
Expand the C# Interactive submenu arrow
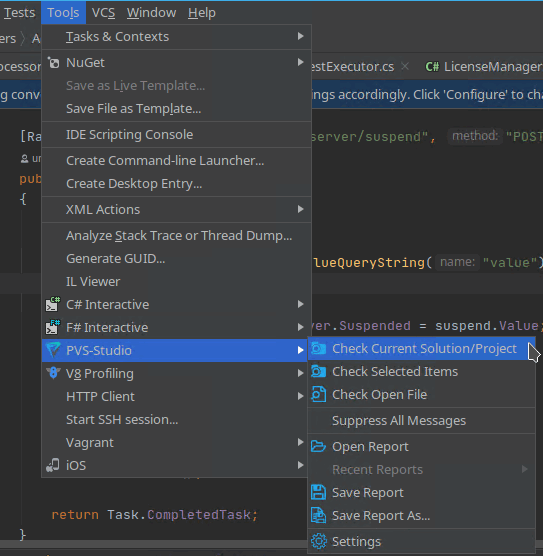click(x=300, y=304)
